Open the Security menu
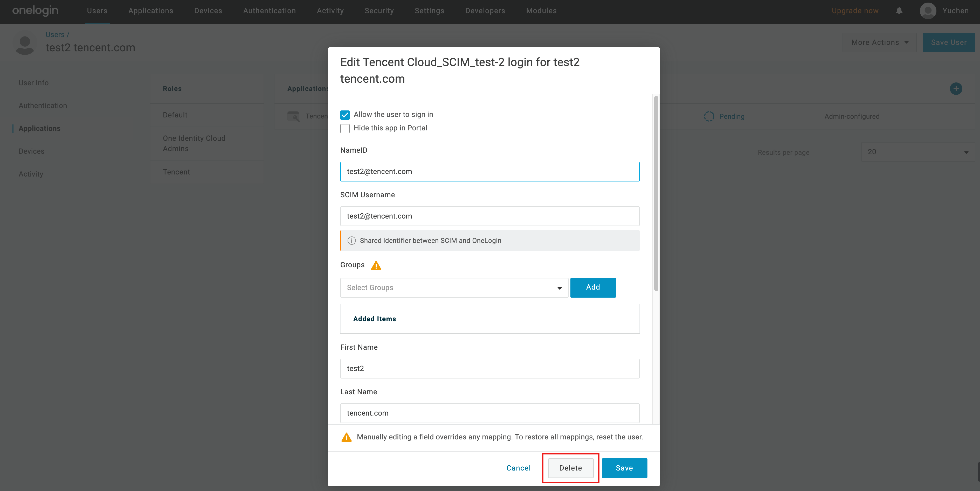 click(379, 11)
